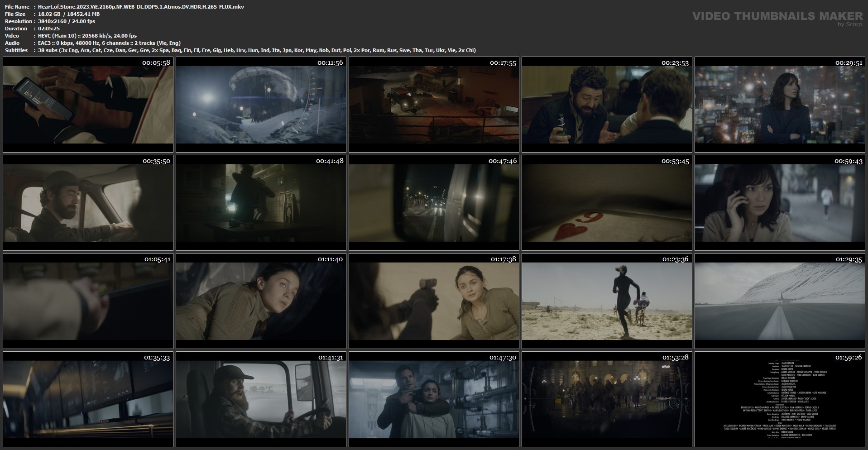868x450 pixels.
Task: Open the thumbnail at 00:17:55
Action: (434, 105)
